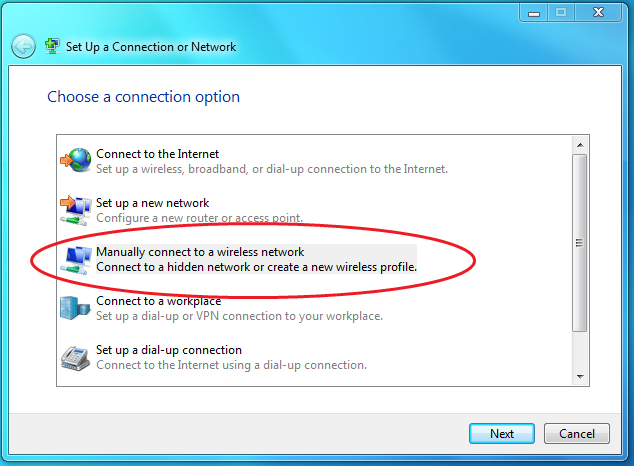634x467 pixels.
Task: Click the office building icon for Connect to a workplace
Action: click(x=75, y=308)
